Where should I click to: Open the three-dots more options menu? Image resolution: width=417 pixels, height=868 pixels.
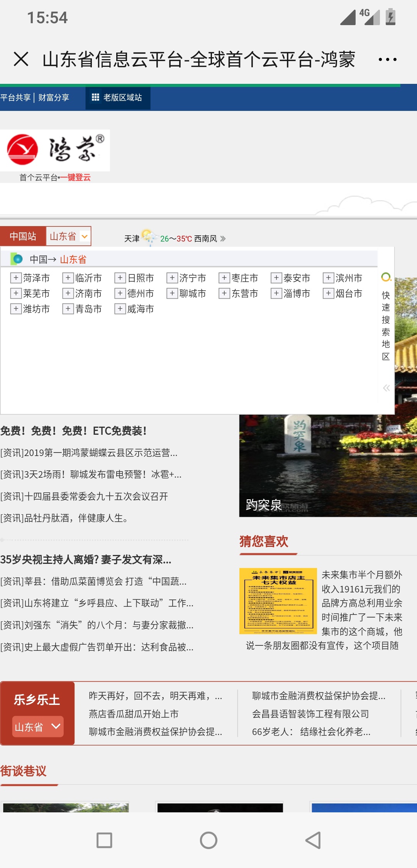pos(387,60)
